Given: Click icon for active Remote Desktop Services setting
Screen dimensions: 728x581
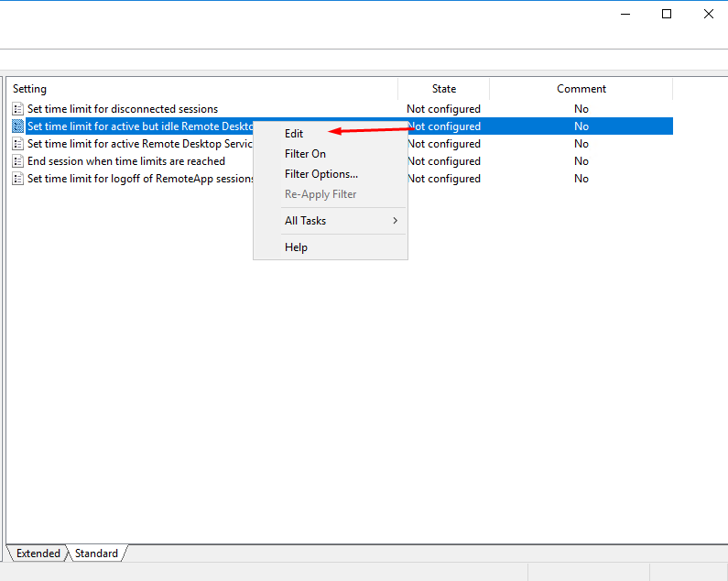Looking at the screenshot, I should click(x=17, y=144).
